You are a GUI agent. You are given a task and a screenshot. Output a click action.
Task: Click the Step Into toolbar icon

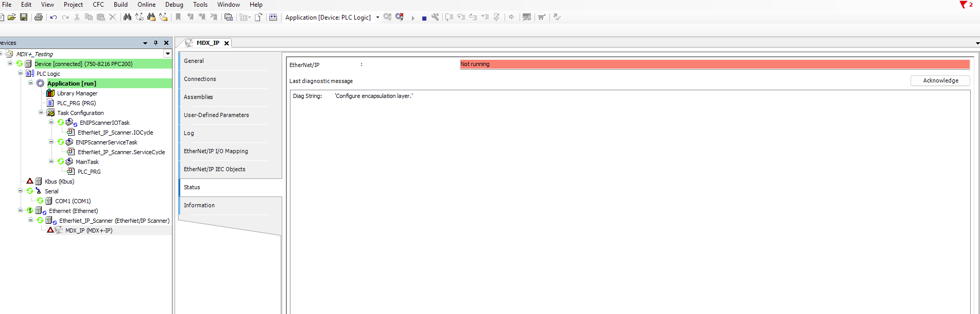[461, 17]
